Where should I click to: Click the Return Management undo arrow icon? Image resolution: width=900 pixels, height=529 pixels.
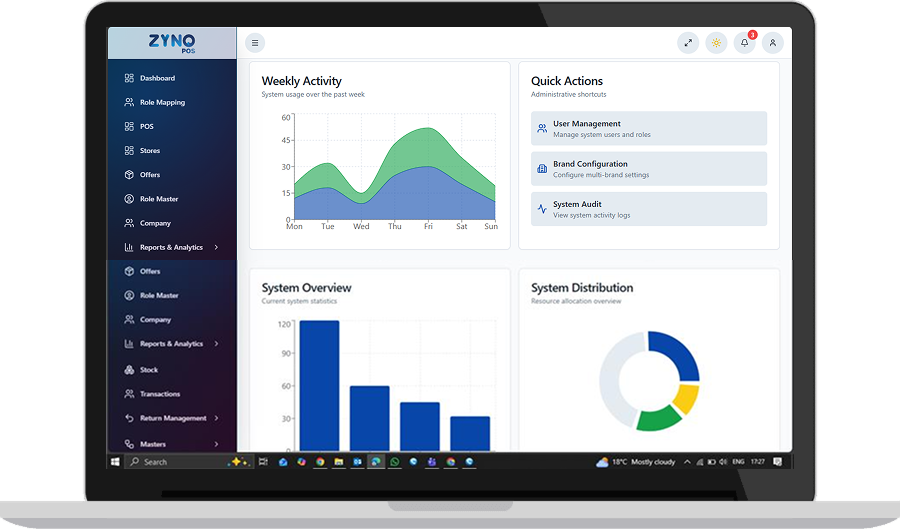click(x=129, y=418)
